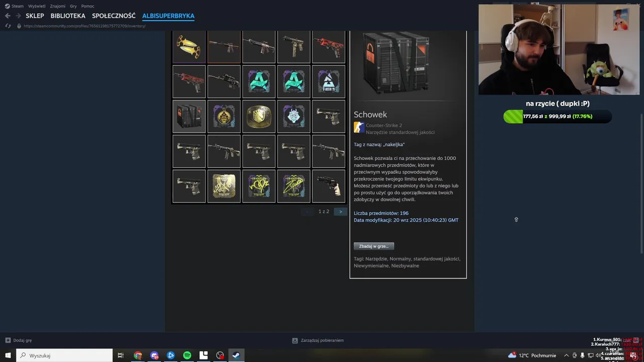Click the Tag z nazwą: nakeljka text
Viewport: 644px width, 362px height.
pos(379,144)
